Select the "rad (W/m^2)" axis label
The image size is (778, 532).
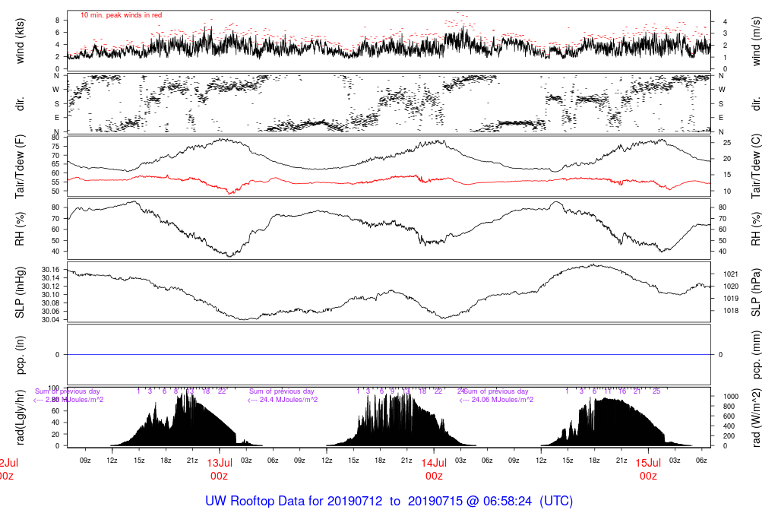[x=756, y=417]
